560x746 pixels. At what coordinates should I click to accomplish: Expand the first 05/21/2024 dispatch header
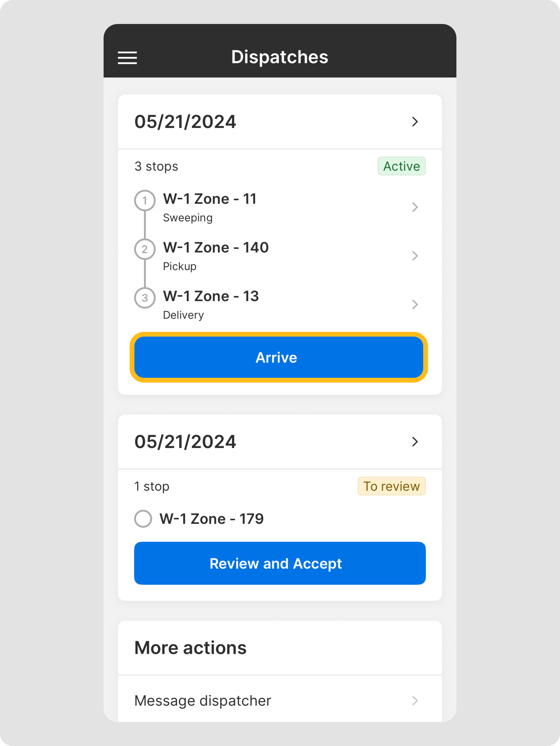(280, 121)
